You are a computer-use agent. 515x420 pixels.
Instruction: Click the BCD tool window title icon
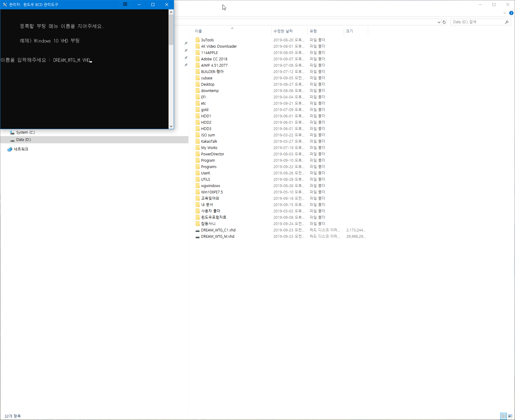click(x=5, y=5)
